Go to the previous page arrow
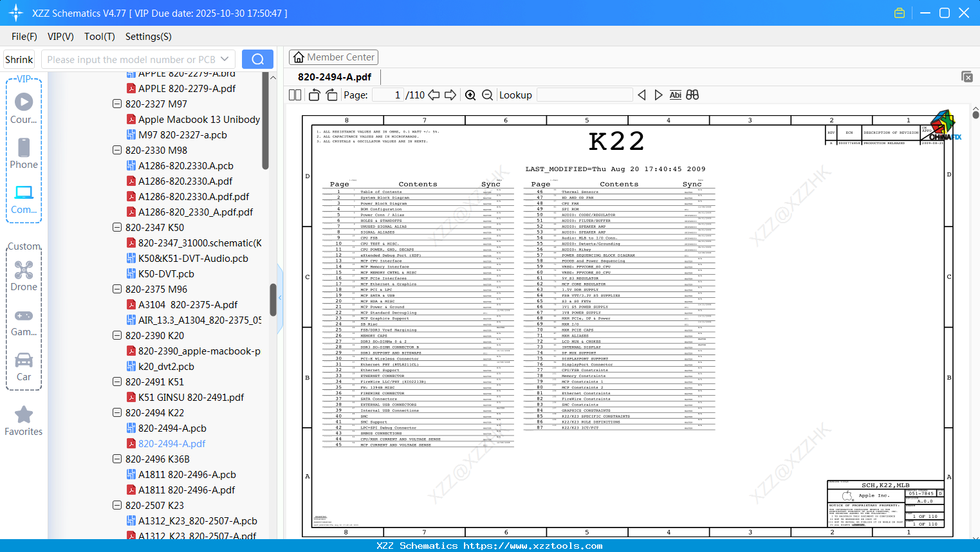This screenshot has height=552, width=980. pyautogui.click(x=434, y=95)
